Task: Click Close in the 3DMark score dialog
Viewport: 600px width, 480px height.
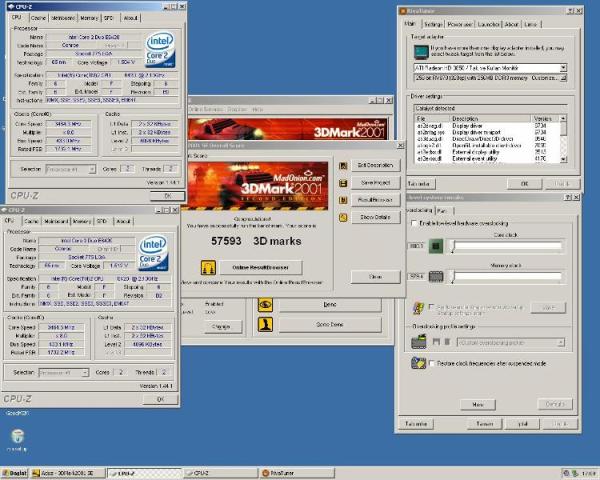Action: [x=375, y=277]
